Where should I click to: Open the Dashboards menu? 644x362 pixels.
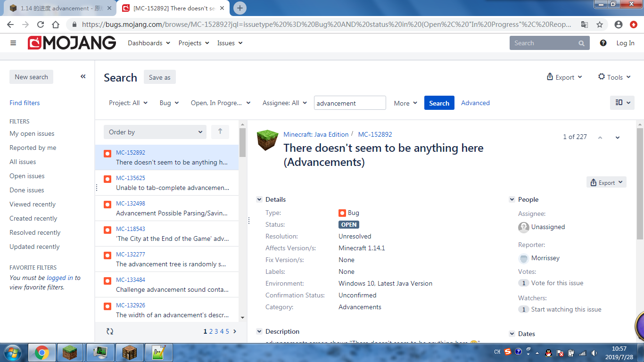tap(149, 43)
